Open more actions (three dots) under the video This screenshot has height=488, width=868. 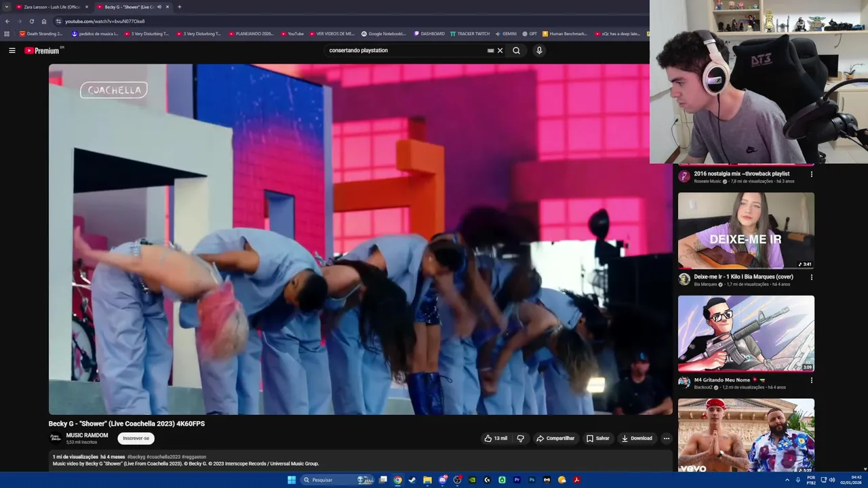(666, 439)
